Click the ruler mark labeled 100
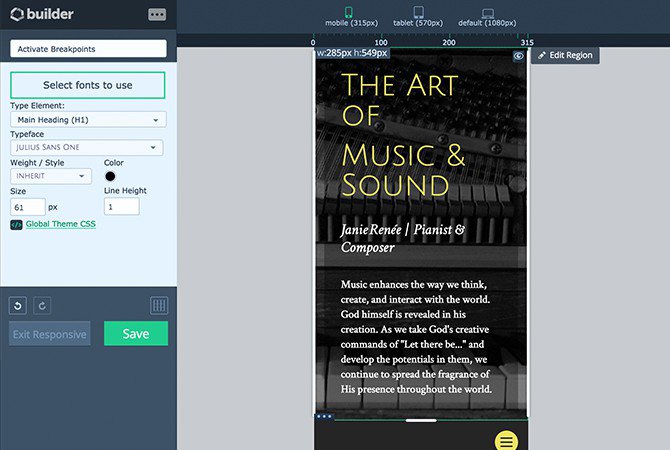This screenshot has width=670, height=450. (x=381, y=42)
